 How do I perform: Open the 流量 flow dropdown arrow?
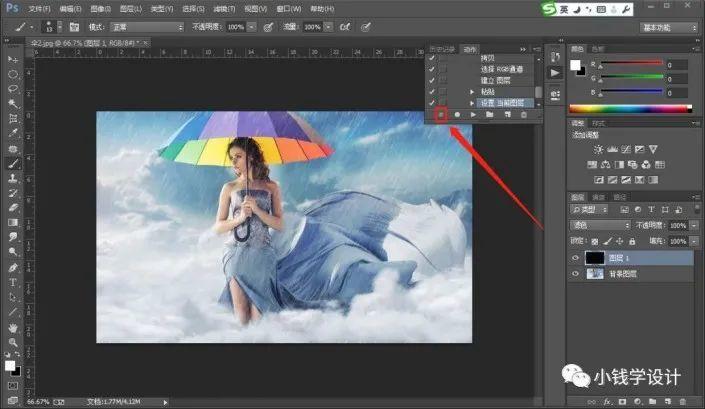click(329, 27)
